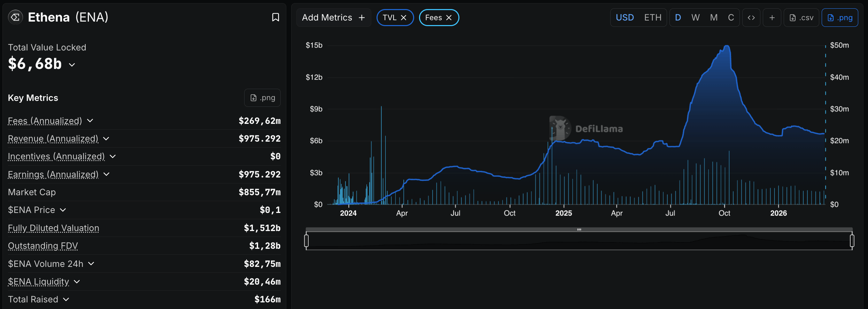Expand $ENA Price details
868x309 pixels.
(63, 210)
